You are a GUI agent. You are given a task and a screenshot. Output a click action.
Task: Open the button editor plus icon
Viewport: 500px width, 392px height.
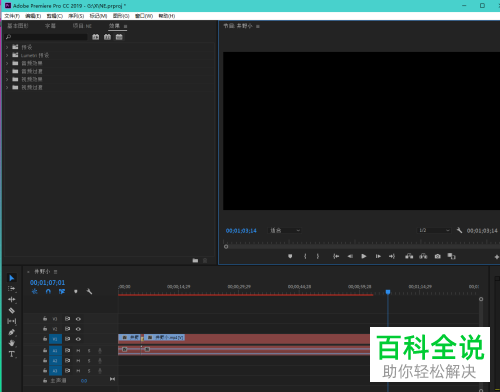(x=497, y=257)
